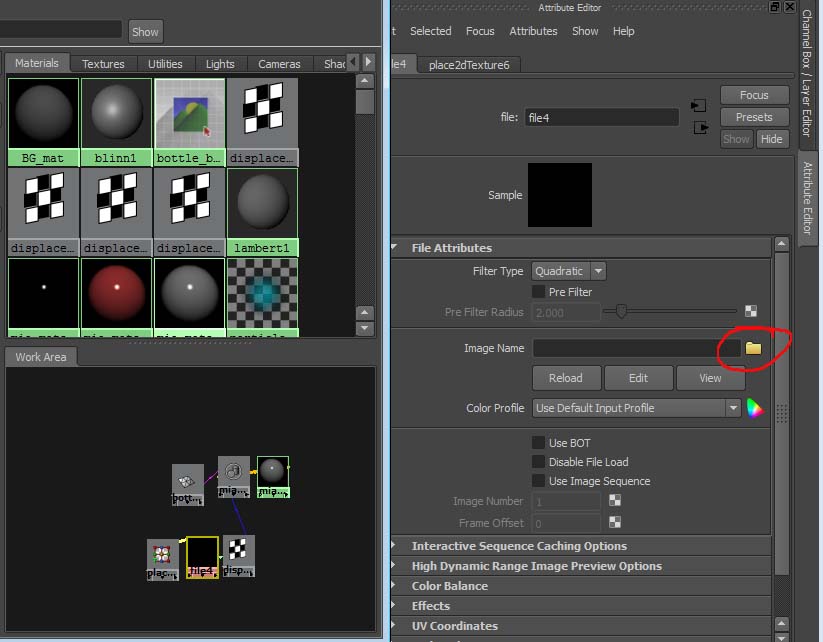
Task: Open the Attributes menu
Action: click(x=533, y=31)
